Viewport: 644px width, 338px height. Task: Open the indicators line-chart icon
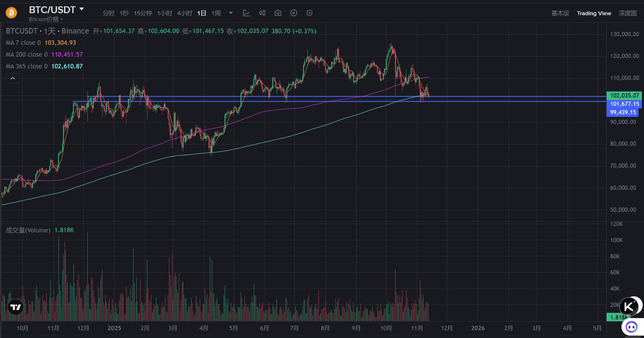247,13
